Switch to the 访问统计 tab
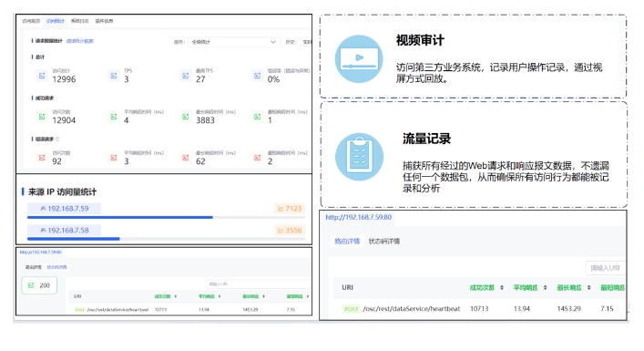 pos(55,21)
